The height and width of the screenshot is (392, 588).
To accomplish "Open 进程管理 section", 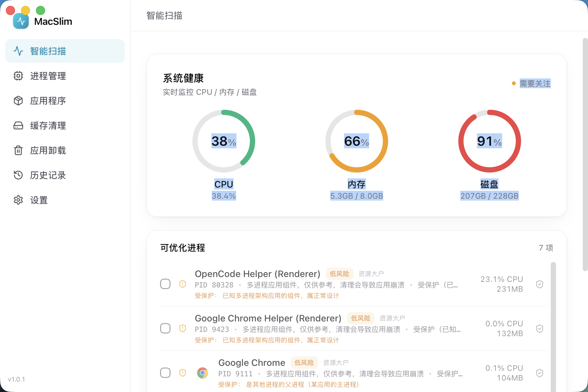I will click(x=65, y=76).
